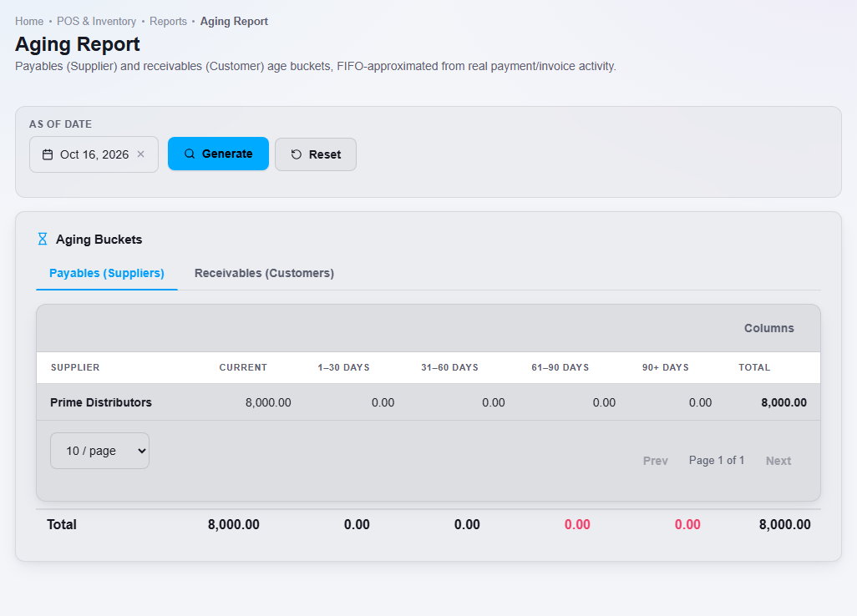The height and width of the screenshot is (616, 857).
Task: Open POS & Inventory breadcrumb
Action: click(x=96, y=22)
